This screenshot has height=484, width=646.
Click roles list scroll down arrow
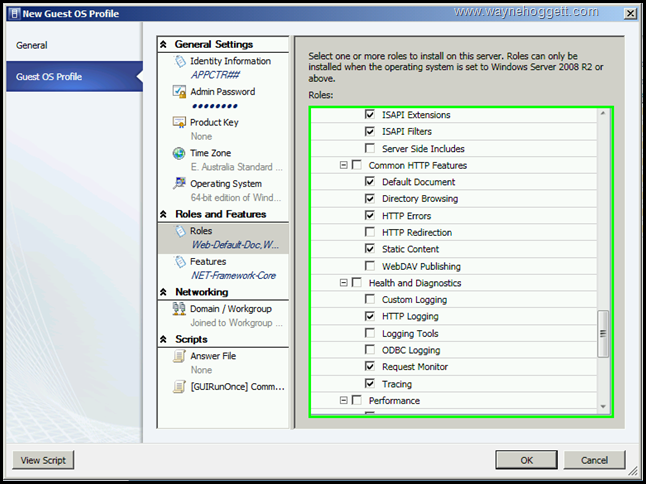[x=603, y=407]
